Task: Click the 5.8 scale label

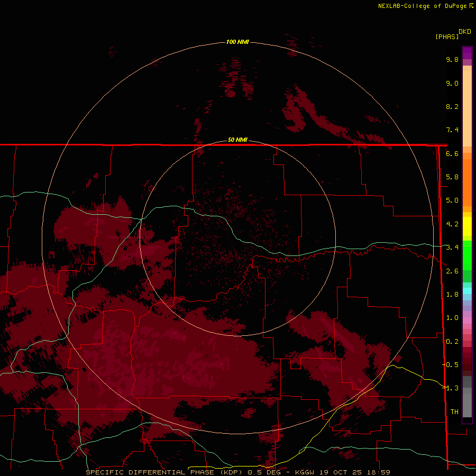Action: 452,177
